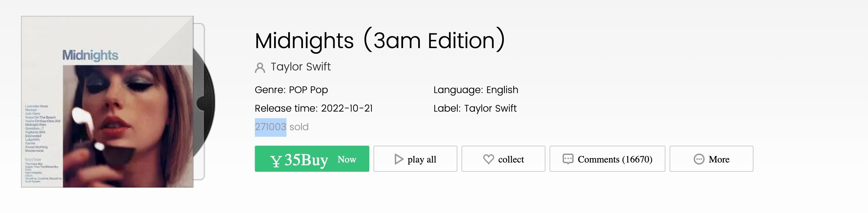868x213 pixels.
Task: Click the Yen currency symbol
Action: click(276, 161)
